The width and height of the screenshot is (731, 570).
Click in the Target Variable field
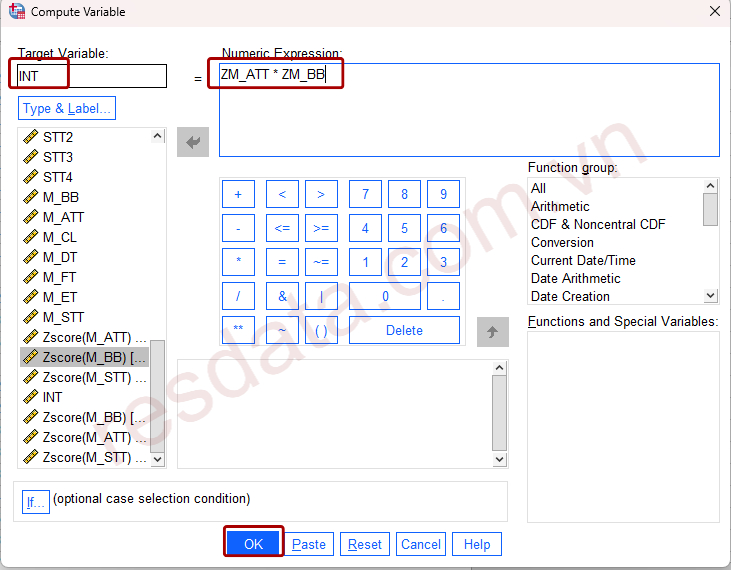[x=92, y=76]
